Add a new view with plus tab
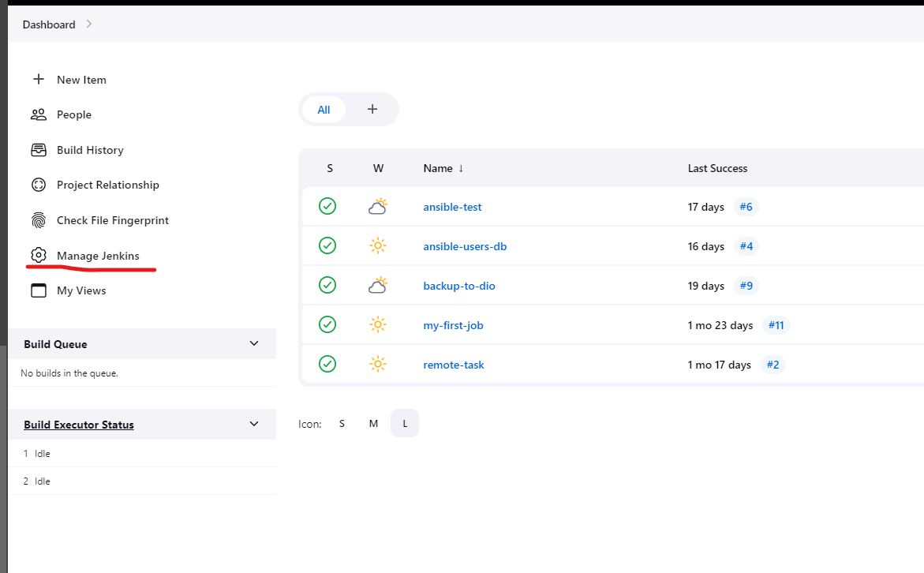 pos(372,109)
